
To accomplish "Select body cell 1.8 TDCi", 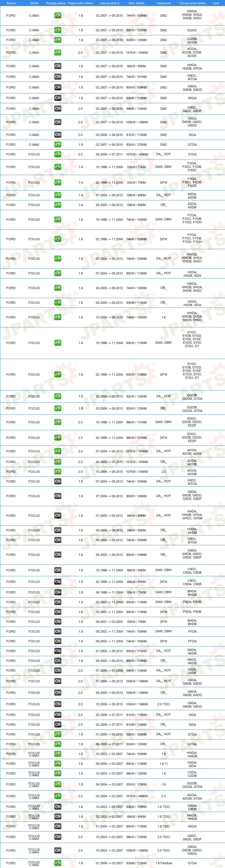I will coord(164,826).
